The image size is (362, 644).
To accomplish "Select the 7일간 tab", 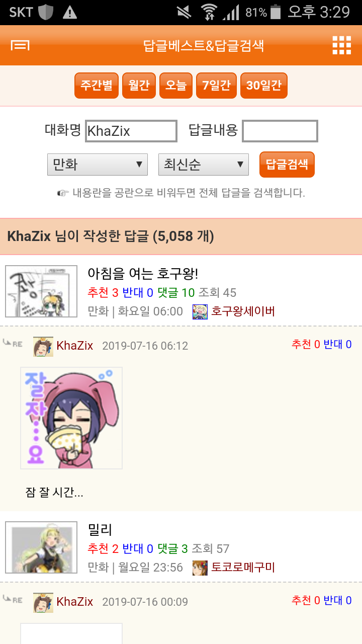I will [x=217, y=86].
